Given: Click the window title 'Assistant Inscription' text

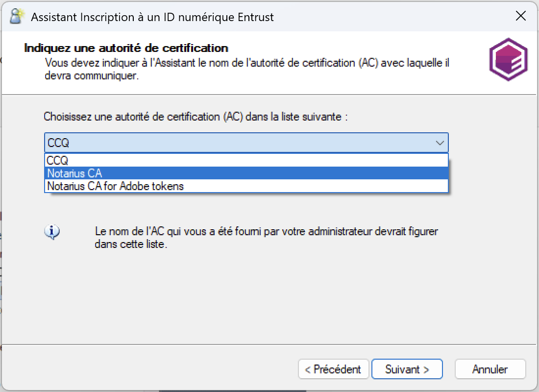Looking at the screenshot, I should pos(152,17).
